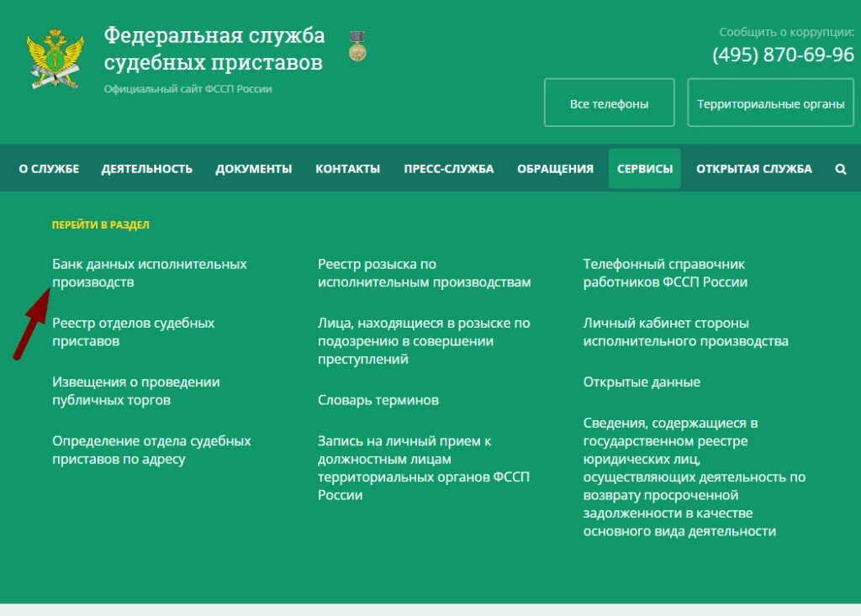
Task: Open the 'Контакты' menu
Action: (x=347, y=169)
